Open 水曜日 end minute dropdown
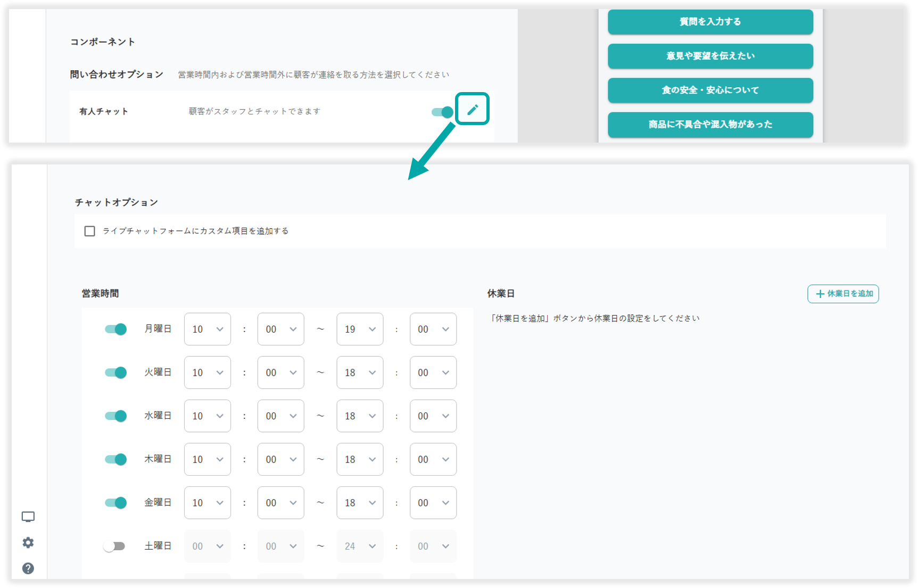Viewport: 918px width, 588px height. click(x=433, y=416)
